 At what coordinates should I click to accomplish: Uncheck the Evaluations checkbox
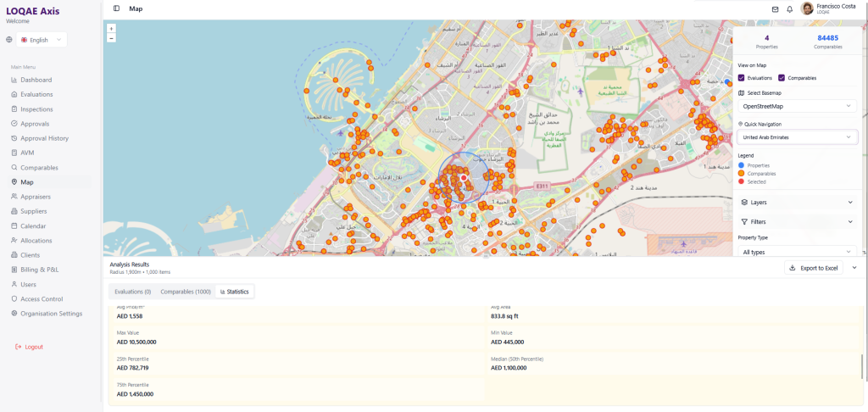[x=742, y=78]
